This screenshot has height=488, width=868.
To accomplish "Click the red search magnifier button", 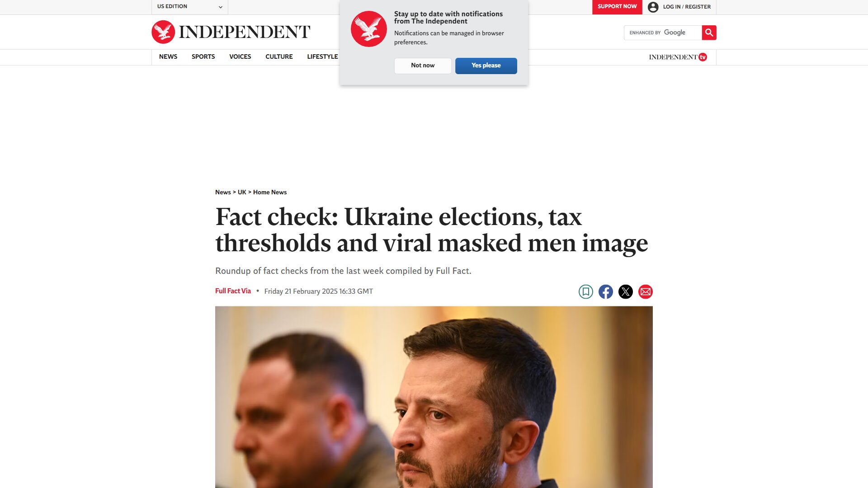I will click(709, 33).
